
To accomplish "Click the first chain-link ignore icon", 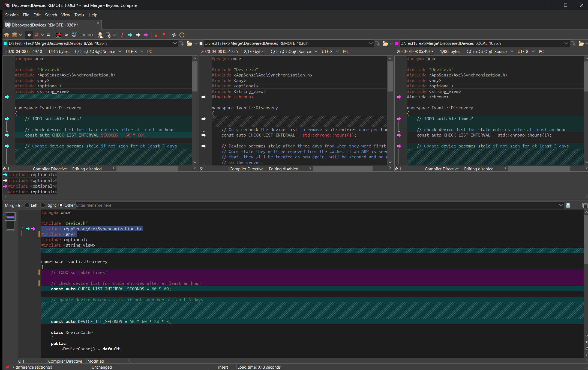I will tap(82, 35).
